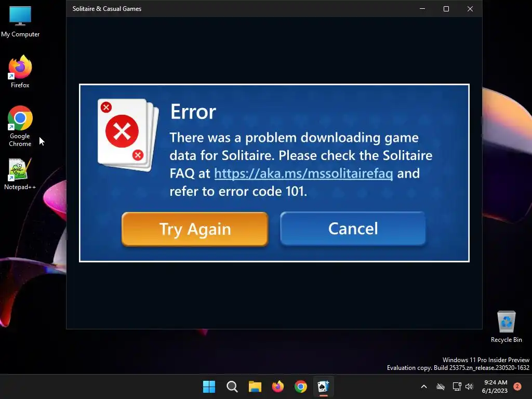This screenshot has height=399, width=532.
Task: Open the clock showing 9:24 AM
Action: (495, 387)
